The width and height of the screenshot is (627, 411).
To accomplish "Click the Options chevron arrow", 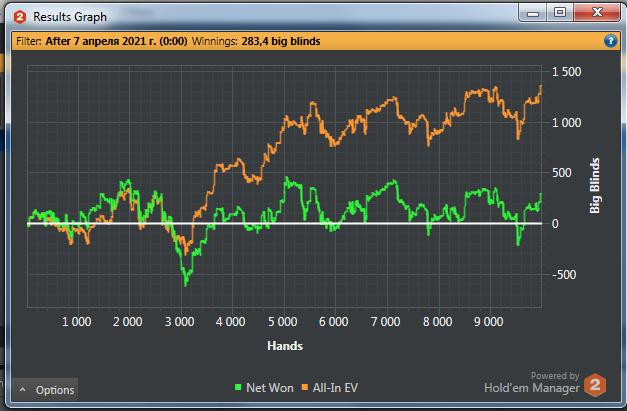I will coord(23,389).
